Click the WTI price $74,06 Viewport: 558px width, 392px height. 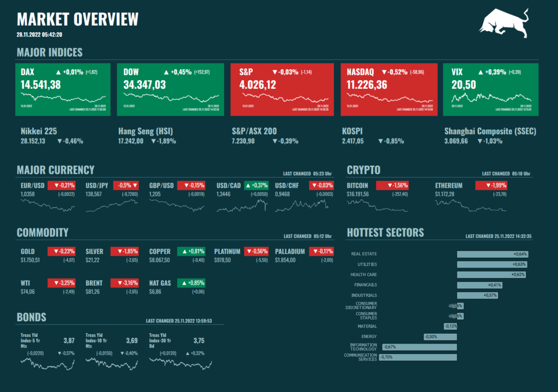[28, 292]
